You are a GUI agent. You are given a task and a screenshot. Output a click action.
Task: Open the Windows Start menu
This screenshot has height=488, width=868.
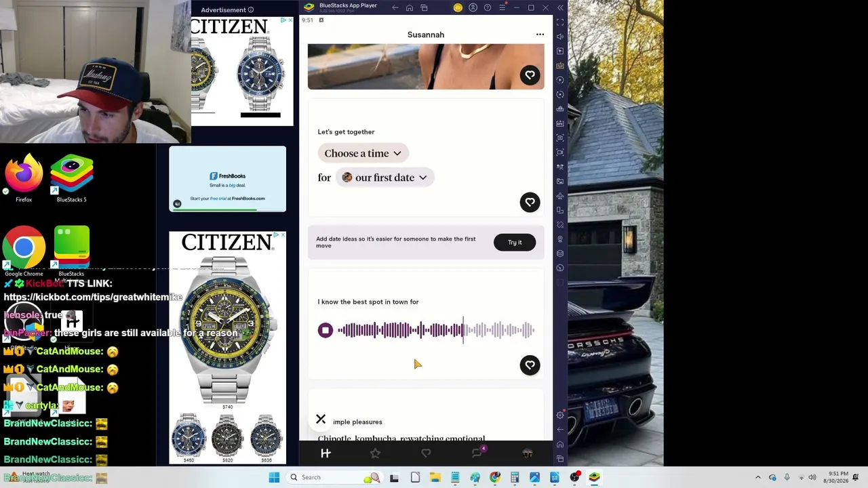click(x=274, y=477)
